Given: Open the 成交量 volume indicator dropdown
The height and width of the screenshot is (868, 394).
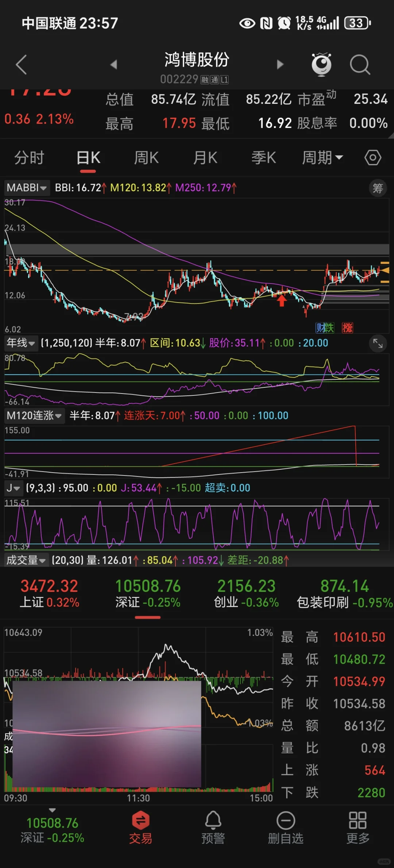Looking at the screenshot, I should tap(26, 560).
